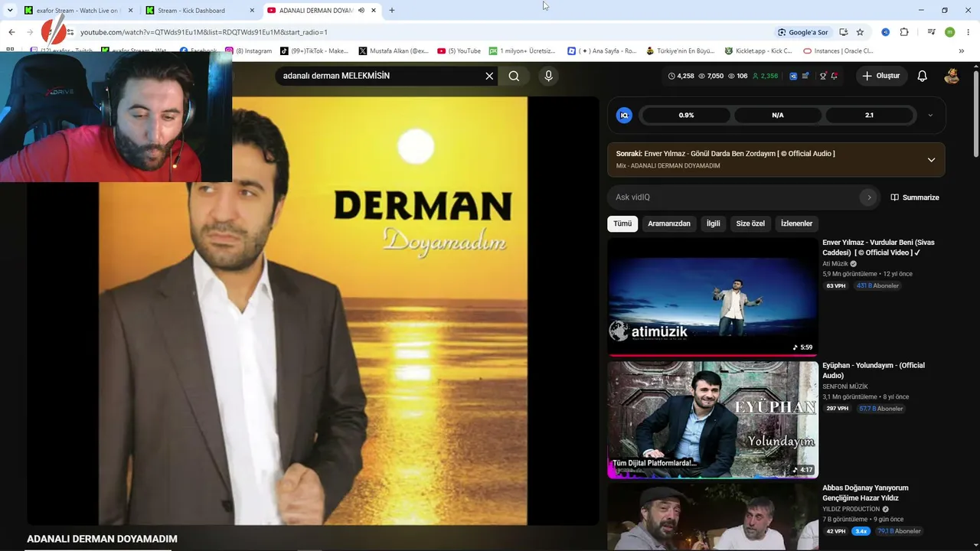This screenshot has width=980, height=551.
Task: Open the Chrome profile avatar
Action: point(949,32)
